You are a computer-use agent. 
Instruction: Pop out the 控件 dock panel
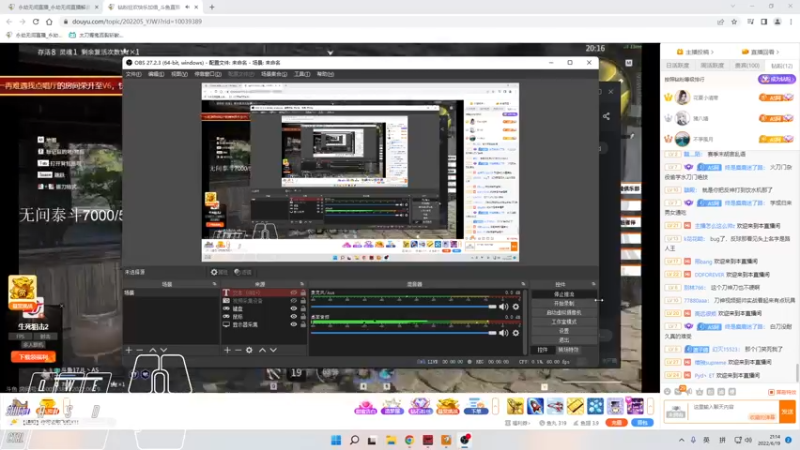coord(593,284)
